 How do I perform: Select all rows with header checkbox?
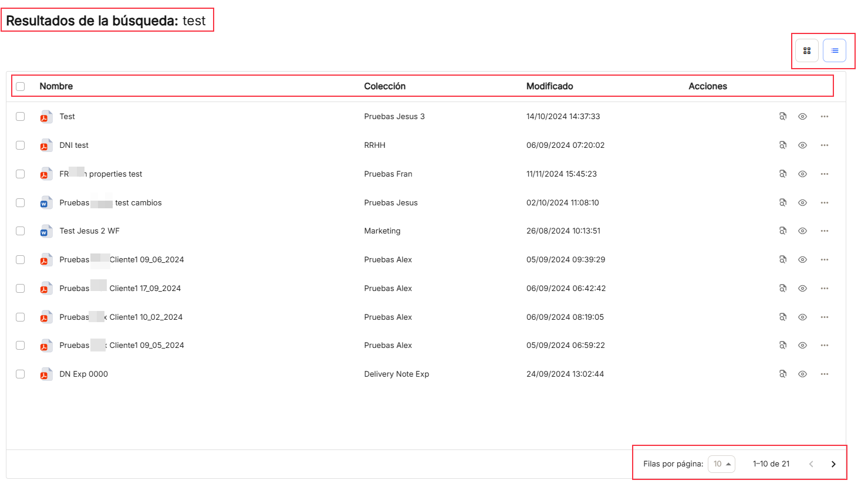coord(21,86)
